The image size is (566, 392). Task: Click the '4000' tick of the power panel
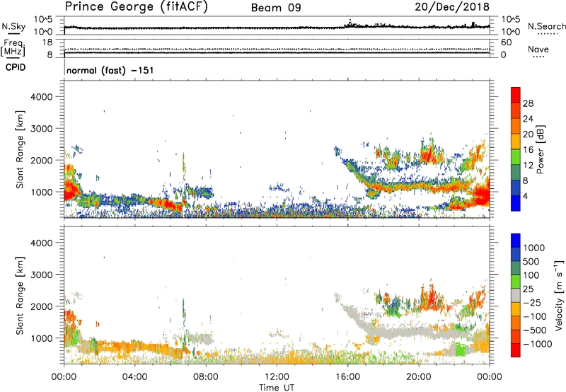[42, 97]
